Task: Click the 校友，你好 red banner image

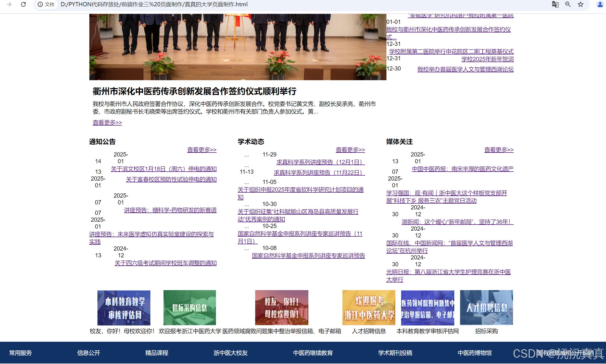Action: point(282,307)
